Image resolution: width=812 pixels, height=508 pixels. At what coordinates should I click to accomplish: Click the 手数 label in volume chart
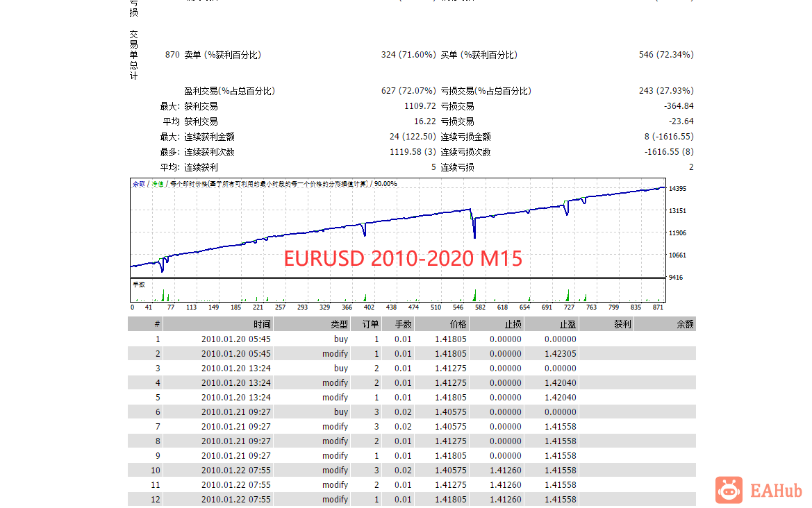(x=139, y=285)
